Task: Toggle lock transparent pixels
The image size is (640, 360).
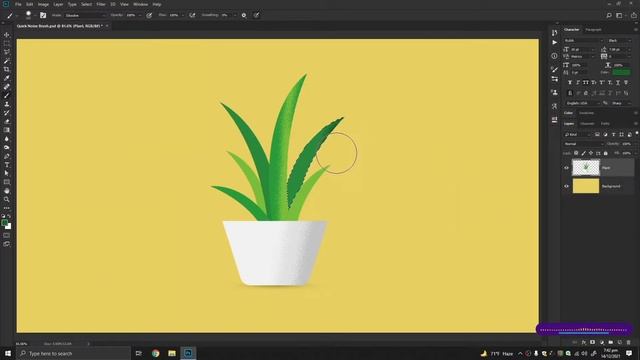Action: click(x=576, y=153)
